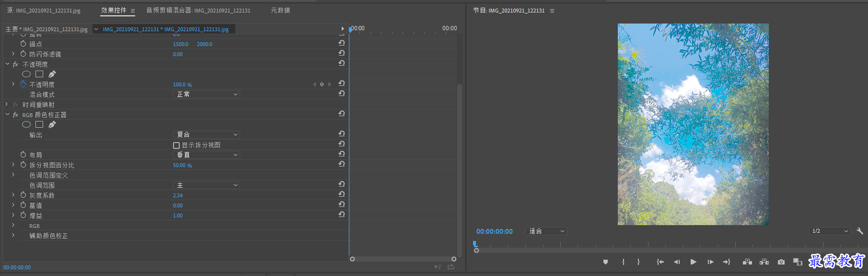Open Program monitor wrench settings
The height and width of the screenshot is (276, 868).
click(x=860, y=231)
